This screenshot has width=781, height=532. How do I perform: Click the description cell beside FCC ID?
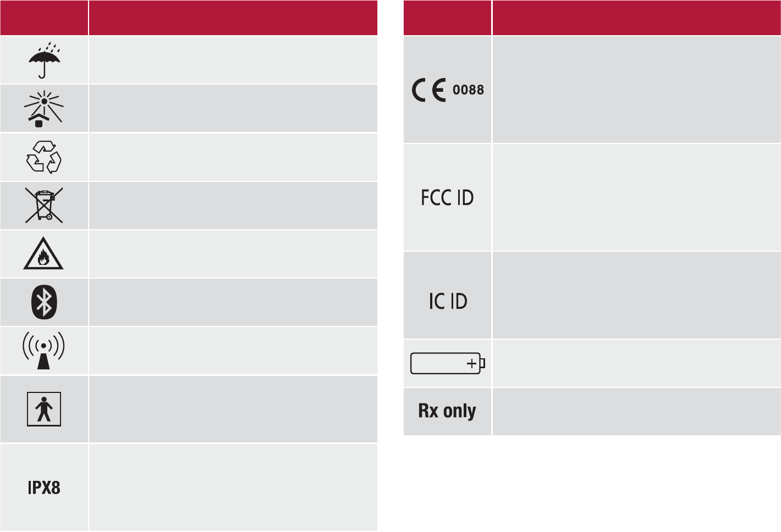pyautogui.click(x=636, y=198)
